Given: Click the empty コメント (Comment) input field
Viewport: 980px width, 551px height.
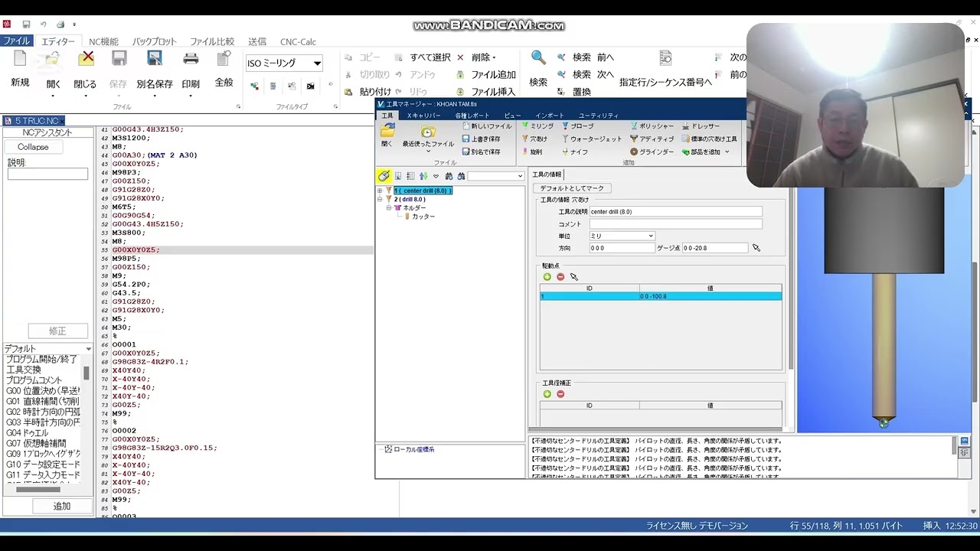Looking at the screenshot, I should (676, 223).
